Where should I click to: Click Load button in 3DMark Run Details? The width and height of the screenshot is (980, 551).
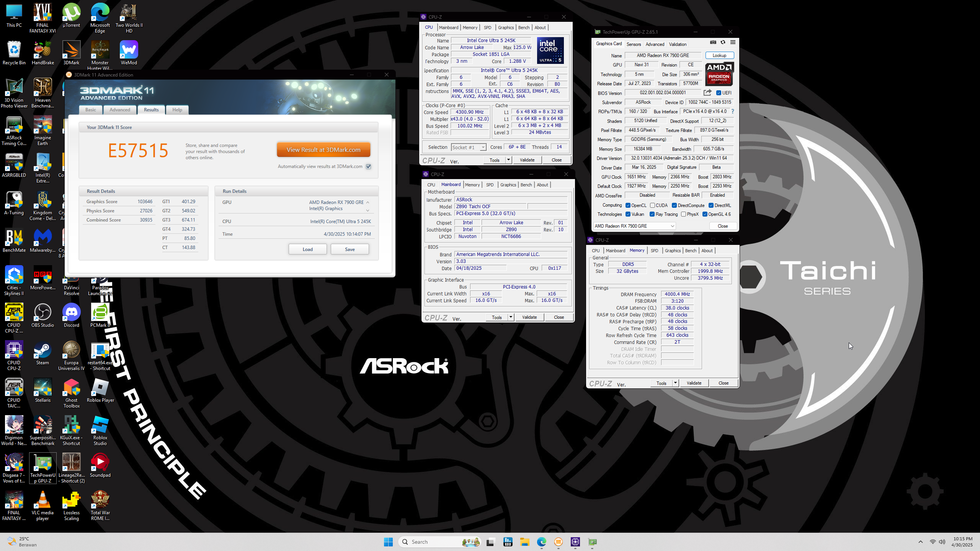coord(307,249)
